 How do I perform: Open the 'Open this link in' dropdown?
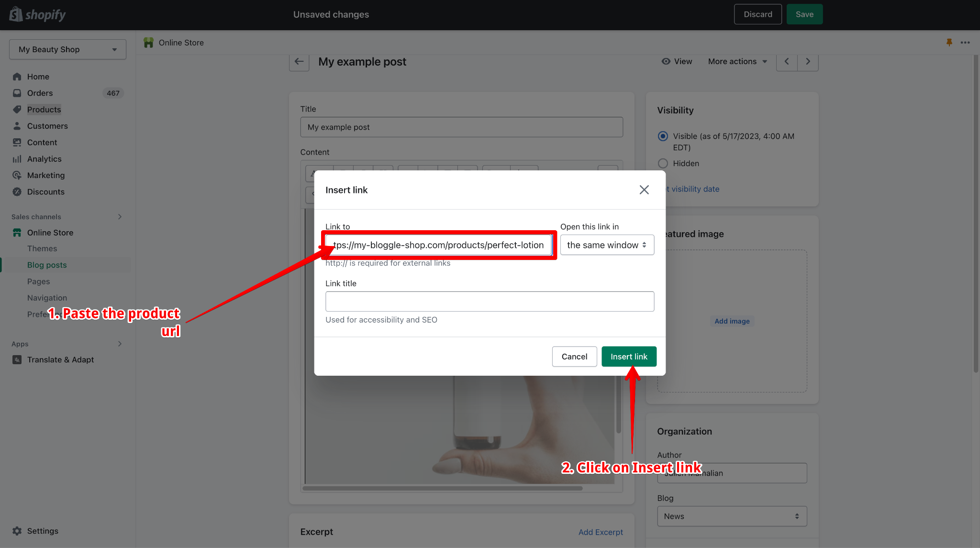coord(607,245)
